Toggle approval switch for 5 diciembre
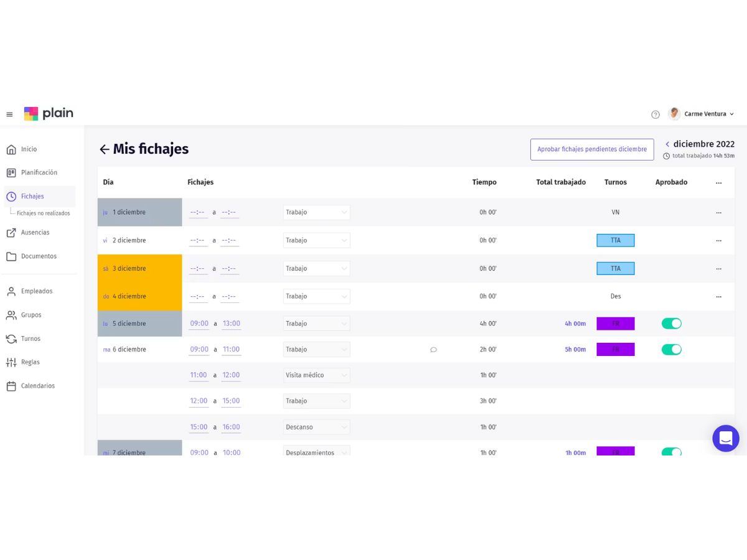 [x=672, y=324]
